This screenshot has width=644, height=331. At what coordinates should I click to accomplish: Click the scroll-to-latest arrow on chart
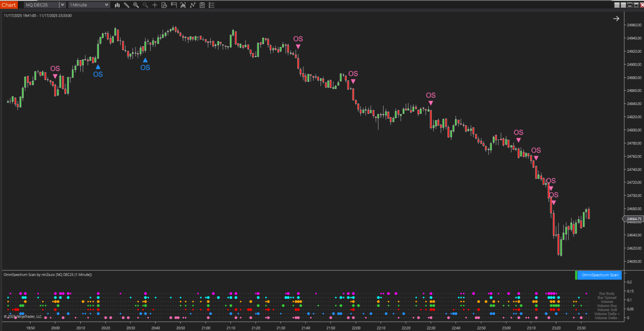pyautogui.click(x=616, y=19)
